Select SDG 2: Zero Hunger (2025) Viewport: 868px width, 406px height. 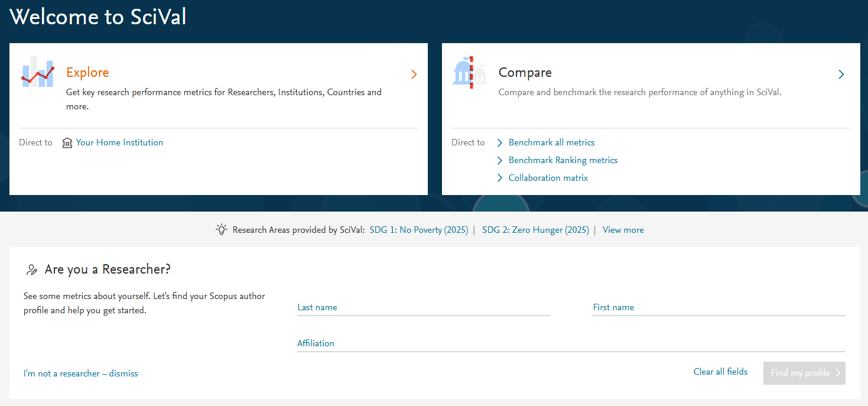pyautogui.click(x=535, y=230)
